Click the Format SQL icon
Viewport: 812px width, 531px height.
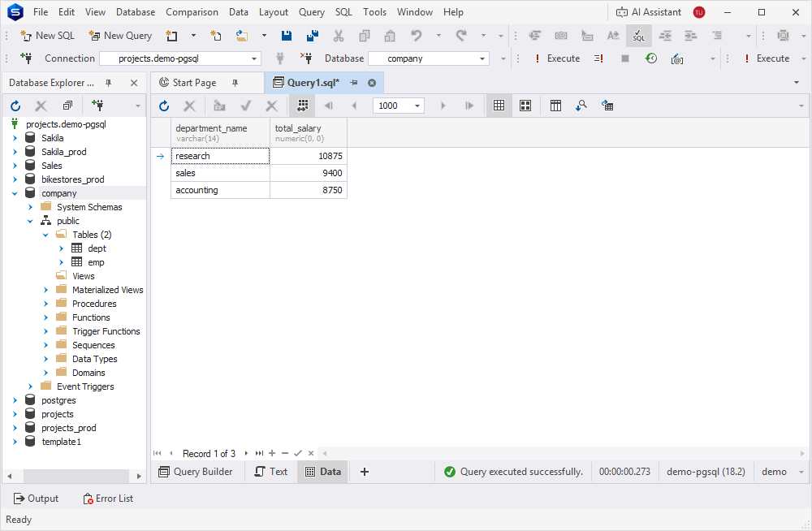[639, 36]
